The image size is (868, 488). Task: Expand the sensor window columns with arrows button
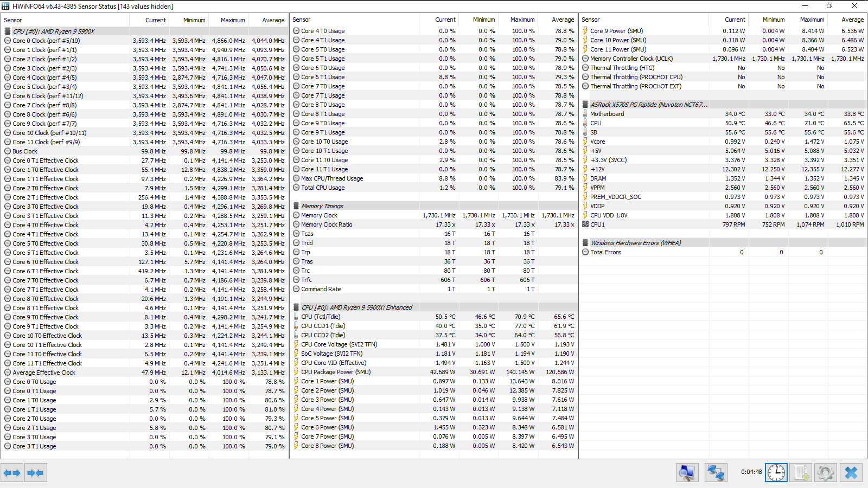pos(12,473)
